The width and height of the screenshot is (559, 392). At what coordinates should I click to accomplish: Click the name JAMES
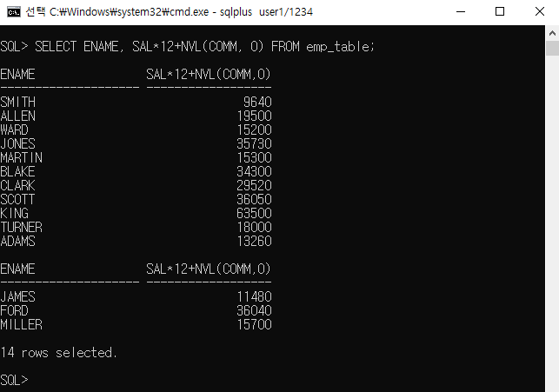pyautogui.click(x=18, y=297)
